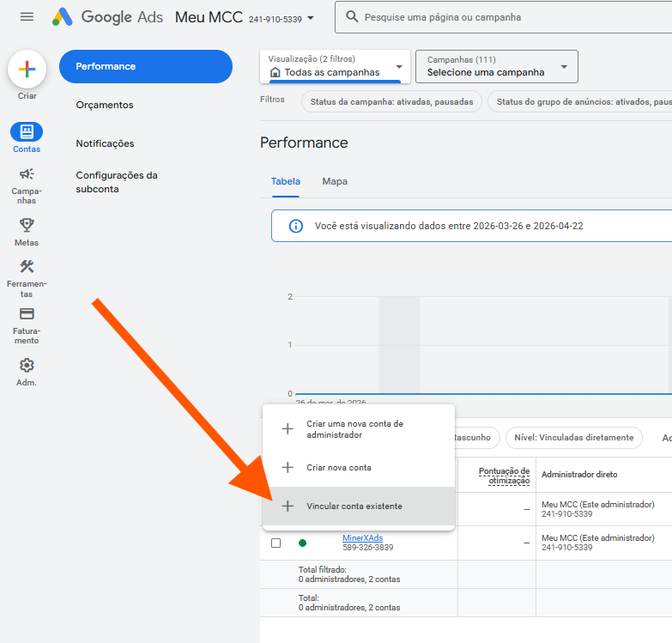Open Notificações in the side menu
Viewport: 672px width, 643px height.
[x=105, y=143]
